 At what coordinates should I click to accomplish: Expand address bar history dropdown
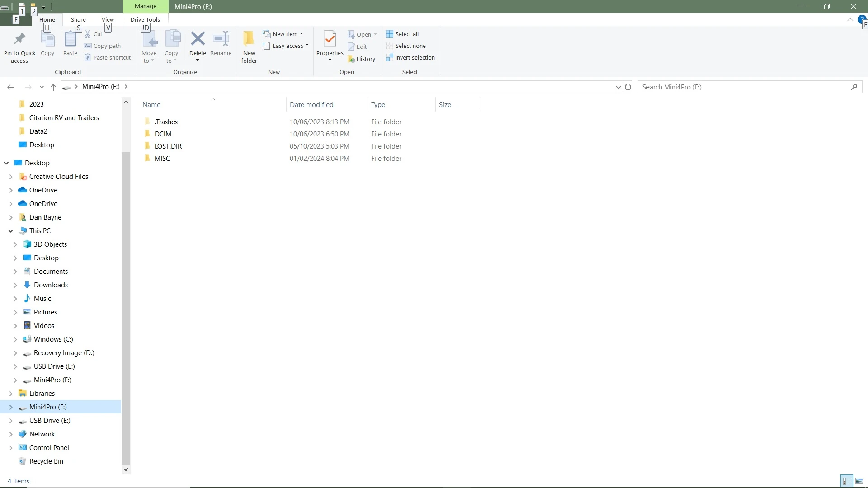(618, 87)
